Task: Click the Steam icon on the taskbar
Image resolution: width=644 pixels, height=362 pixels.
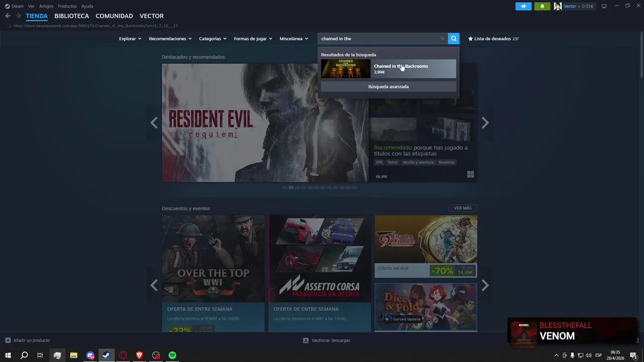Action: [x=106, y=355]
